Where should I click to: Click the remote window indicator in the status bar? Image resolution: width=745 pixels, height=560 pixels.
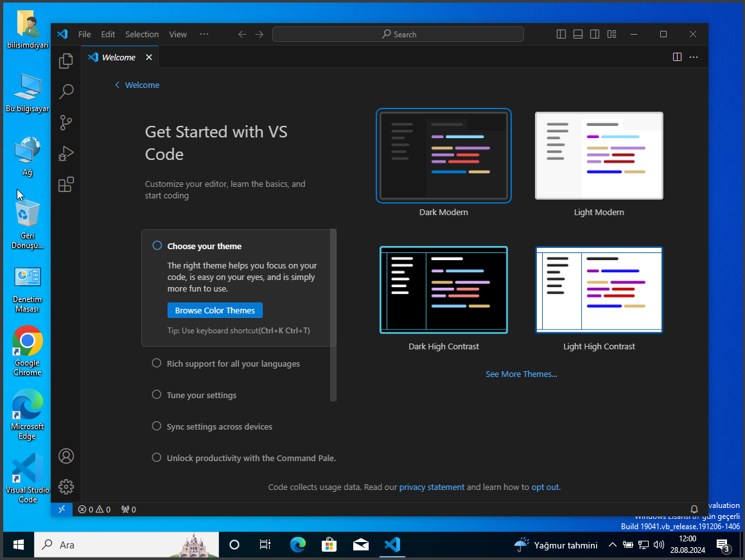click(x=62, y=509)
